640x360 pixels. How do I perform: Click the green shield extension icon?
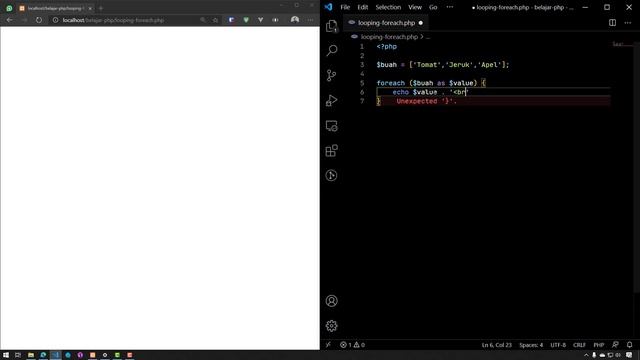pyautogui.click(x=246, y=20)
